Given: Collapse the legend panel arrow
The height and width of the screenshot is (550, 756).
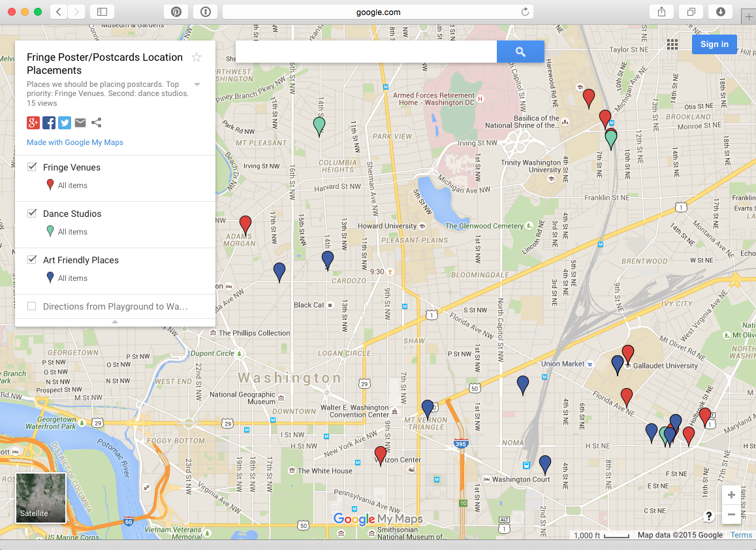Looking at the screenshot, I should (x=115, y=321).
